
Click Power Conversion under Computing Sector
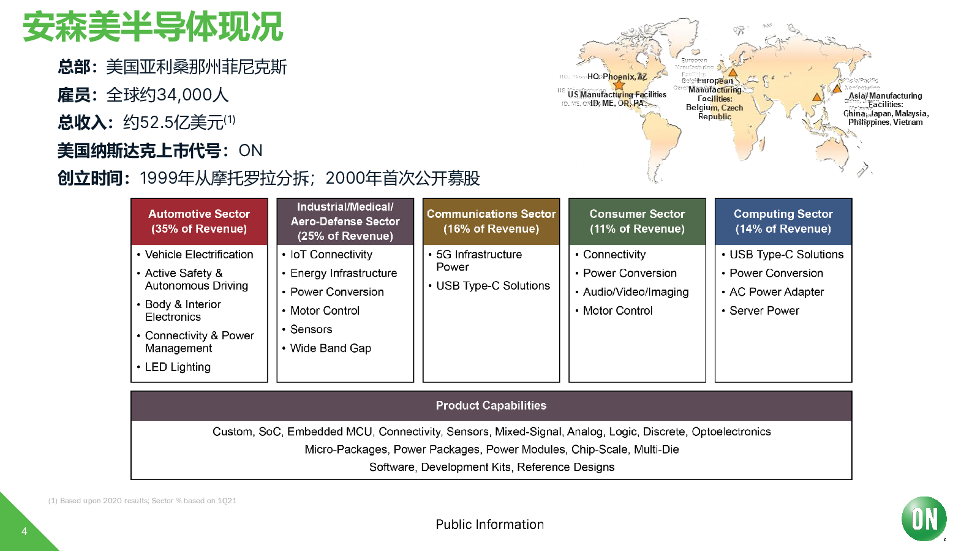tap(776, 273)
